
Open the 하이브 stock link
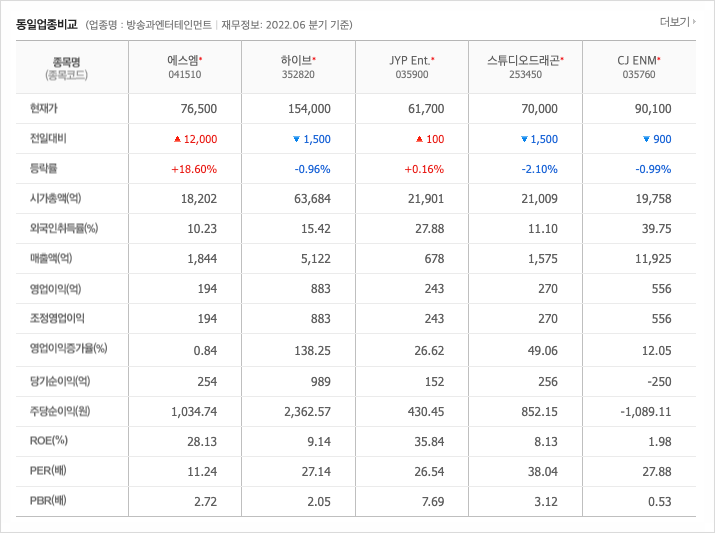coord(296,60)
